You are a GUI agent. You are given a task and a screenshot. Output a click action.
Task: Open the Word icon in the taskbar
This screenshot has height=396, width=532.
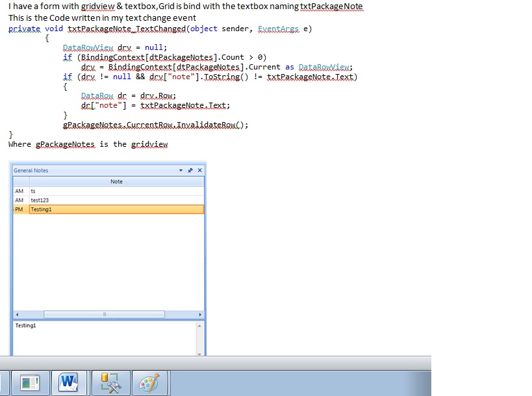(x=69, y=383)
